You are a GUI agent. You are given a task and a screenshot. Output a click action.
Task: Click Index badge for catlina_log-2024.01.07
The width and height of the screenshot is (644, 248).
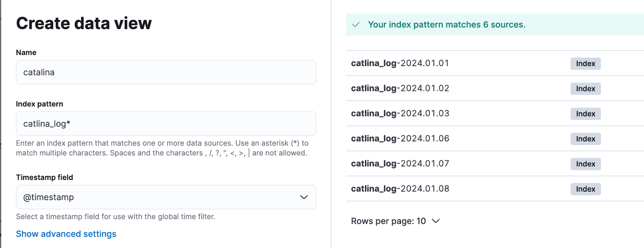(585, 164)
